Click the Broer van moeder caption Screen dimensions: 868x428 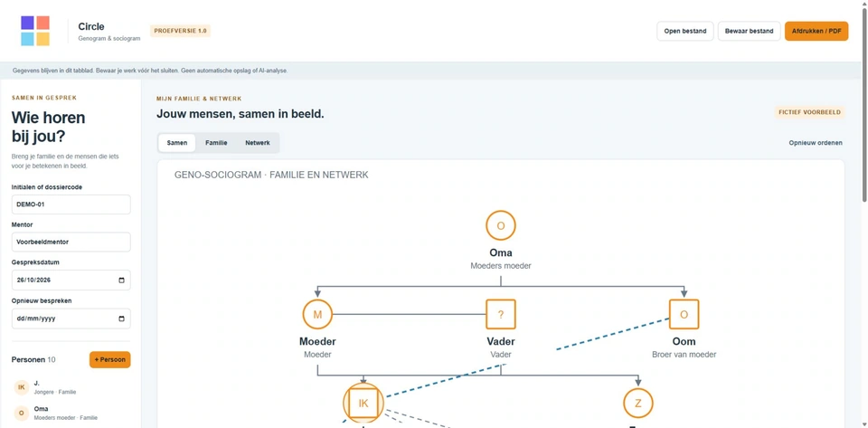(684, 355)
